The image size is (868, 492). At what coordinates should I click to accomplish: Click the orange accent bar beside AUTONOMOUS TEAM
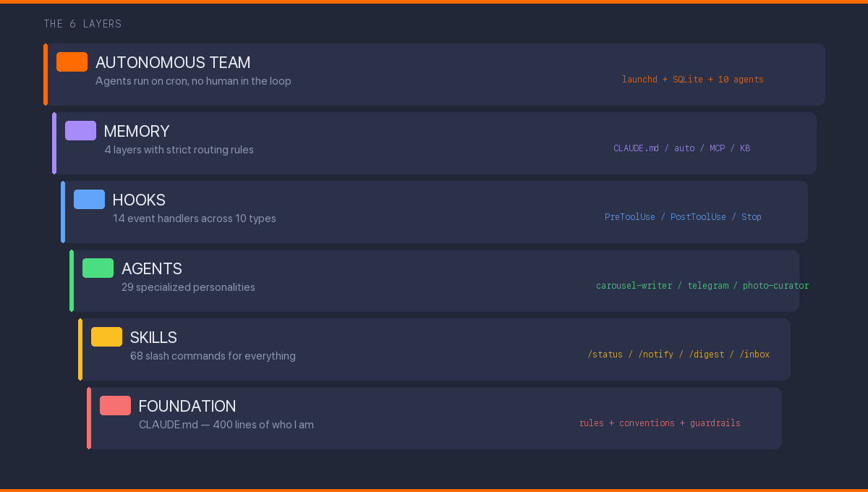point(45,74)
